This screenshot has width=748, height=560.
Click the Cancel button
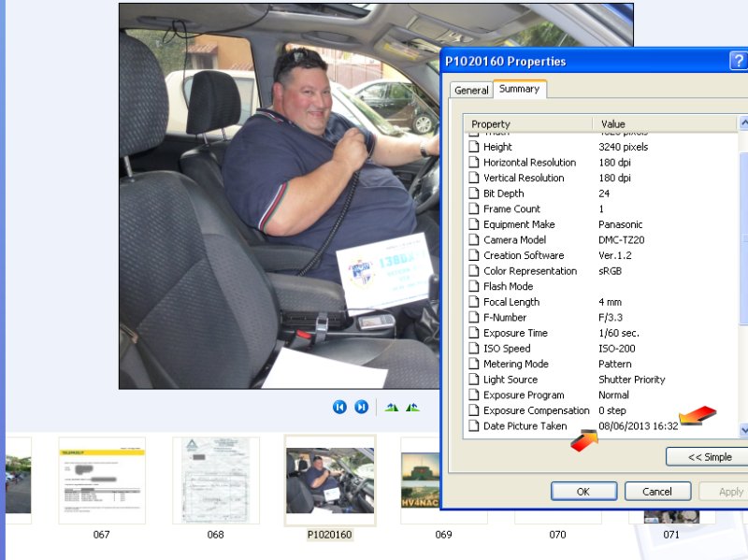coord(657,492)
